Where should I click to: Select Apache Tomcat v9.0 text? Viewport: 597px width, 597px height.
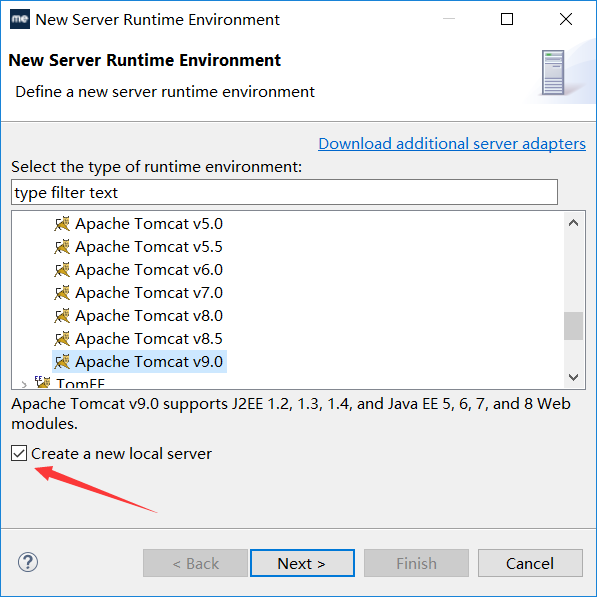149,362
